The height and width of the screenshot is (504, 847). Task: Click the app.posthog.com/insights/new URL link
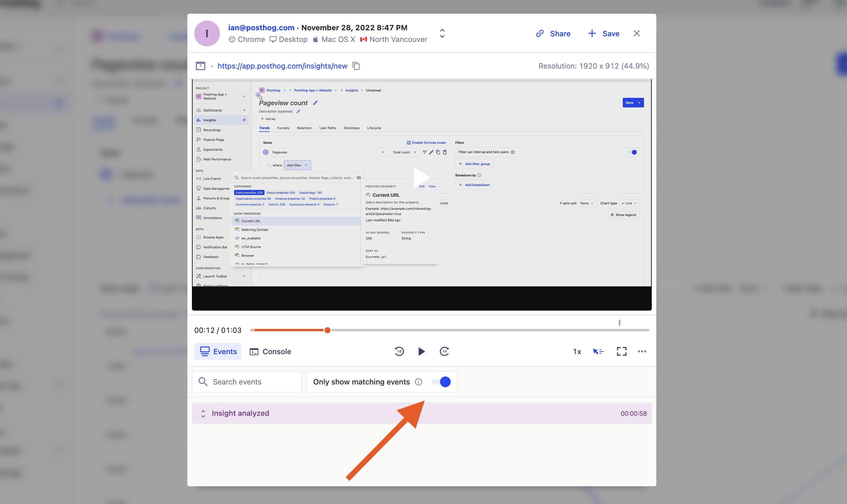[x=282, y=66]
